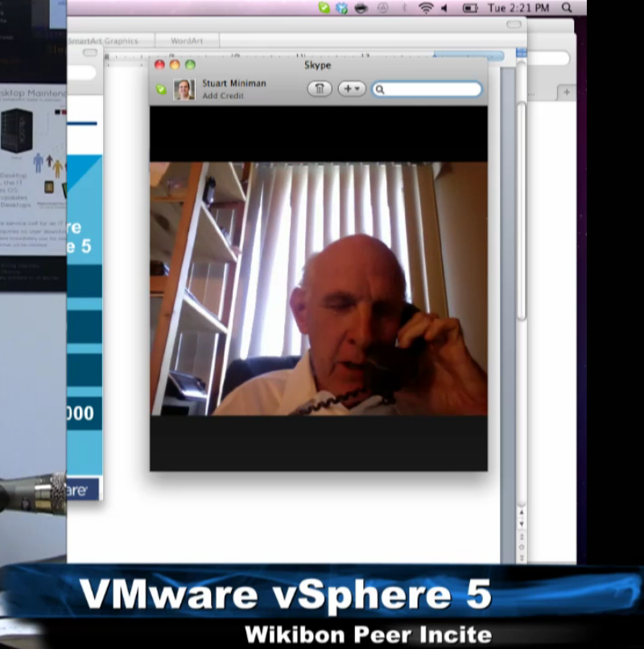Click Stuart Miniman's profile picture

pyautogui.click(x=184, y=89)
